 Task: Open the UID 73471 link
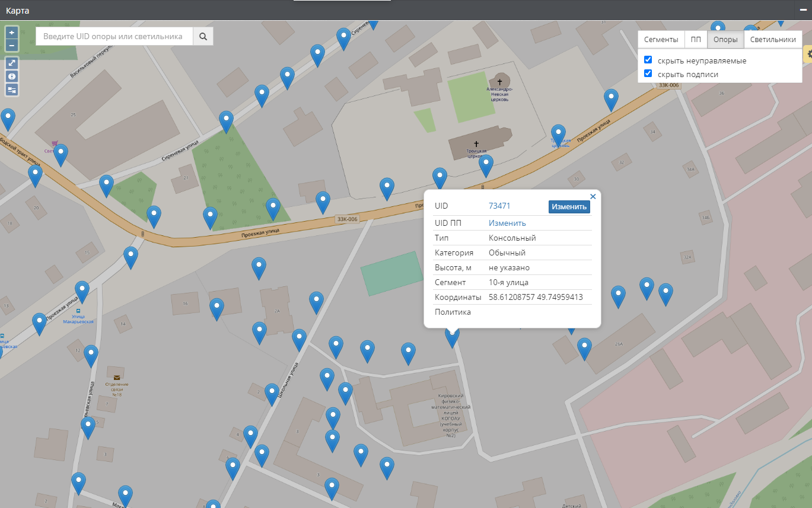pyautogui.click(x=499, y=206)
